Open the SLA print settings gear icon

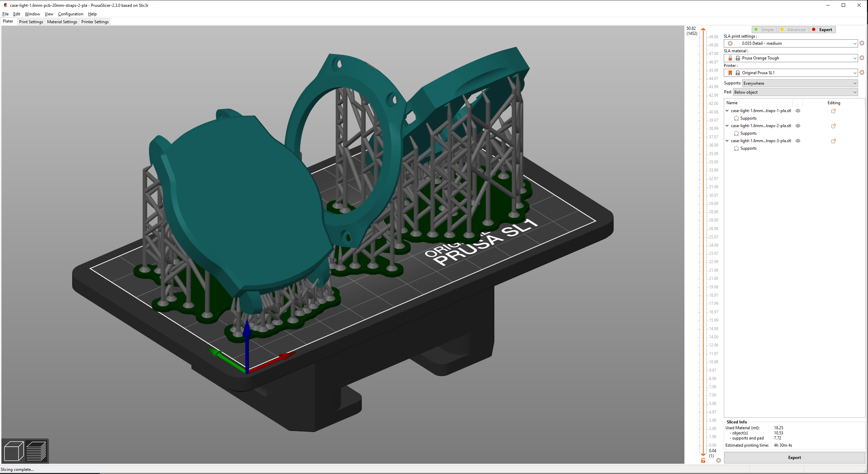tap(862, 43)
